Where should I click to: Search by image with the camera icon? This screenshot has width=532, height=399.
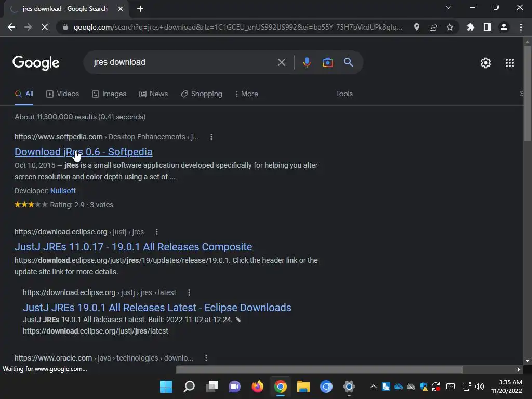328,62
